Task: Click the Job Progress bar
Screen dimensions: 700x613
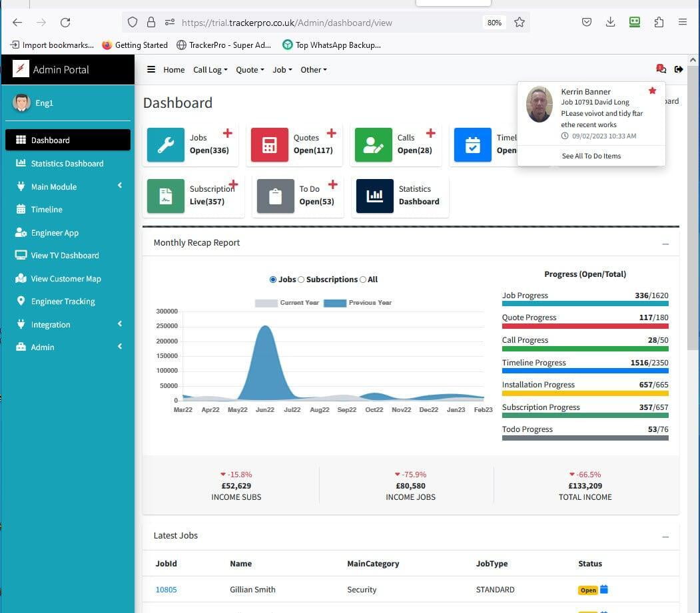Action: click(x=585, y=304)
